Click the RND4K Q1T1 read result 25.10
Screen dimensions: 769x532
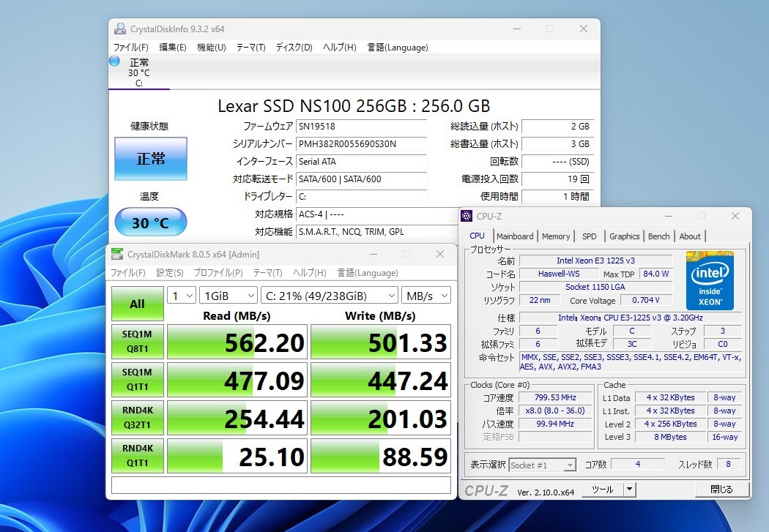237,456
